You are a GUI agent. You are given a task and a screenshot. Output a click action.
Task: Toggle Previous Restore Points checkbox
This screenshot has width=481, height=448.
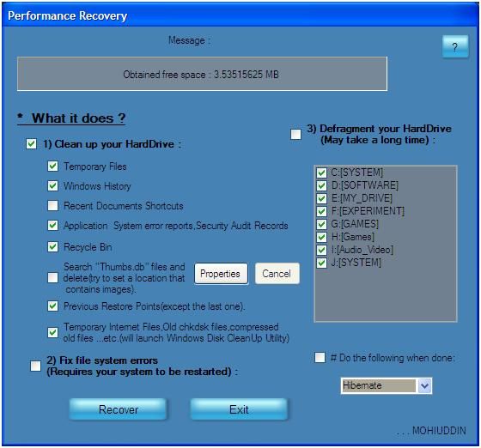52,306
